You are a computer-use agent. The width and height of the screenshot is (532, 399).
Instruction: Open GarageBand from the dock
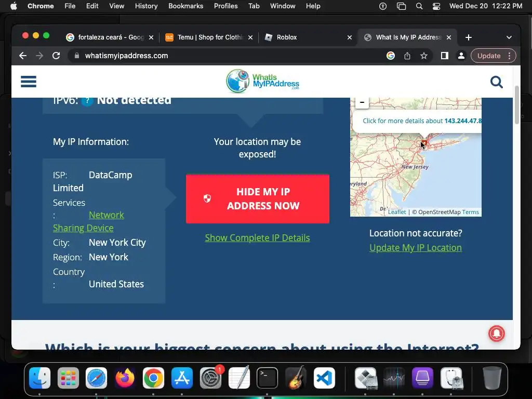point(296,378)
